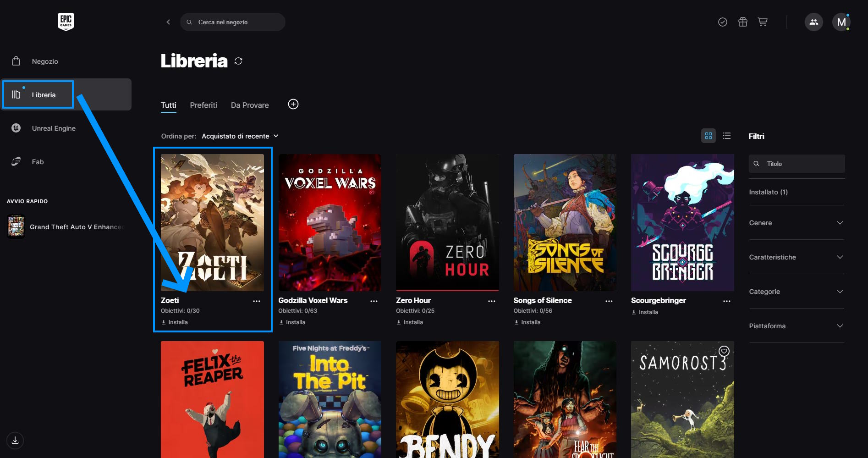
Task: Open the friends list icon
Action: tap(813, 22)
